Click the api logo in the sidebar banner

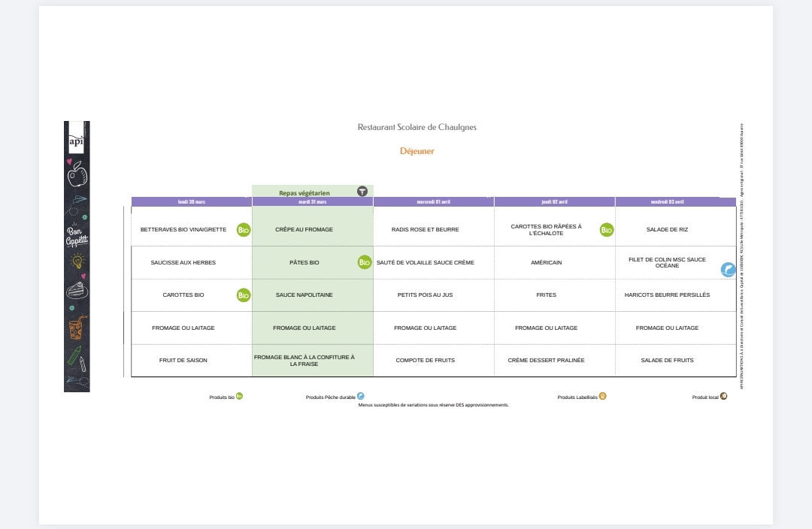tap(76, 141)
